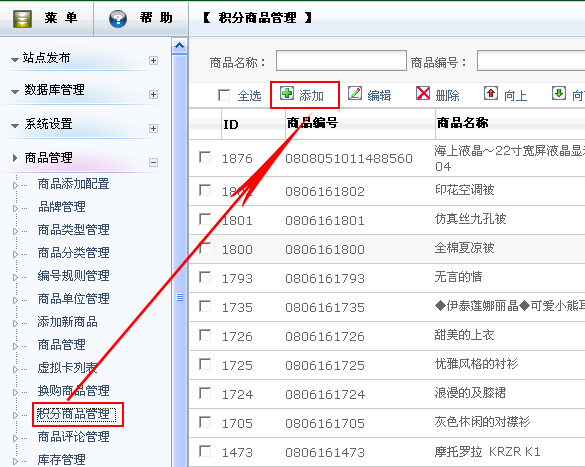Check the row with ID 1473
The image size is (585, 467).
click(205, 451)
